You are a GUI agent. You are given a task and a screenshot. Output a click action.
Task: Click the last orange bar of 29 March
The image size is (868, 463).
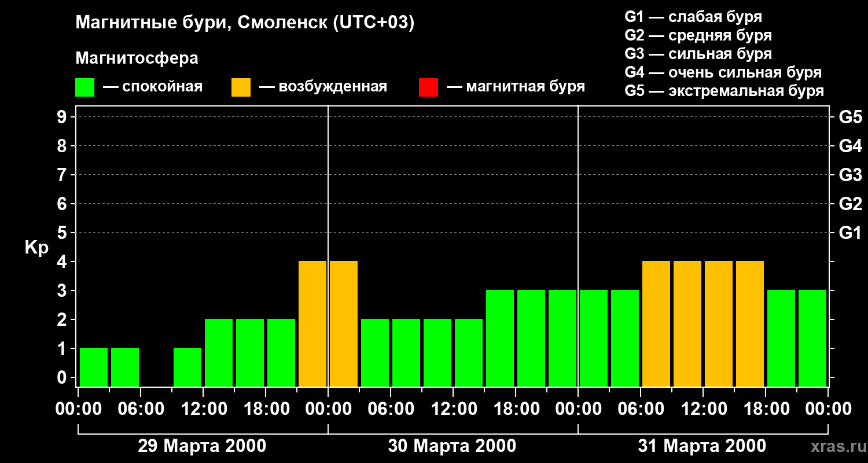312,324
